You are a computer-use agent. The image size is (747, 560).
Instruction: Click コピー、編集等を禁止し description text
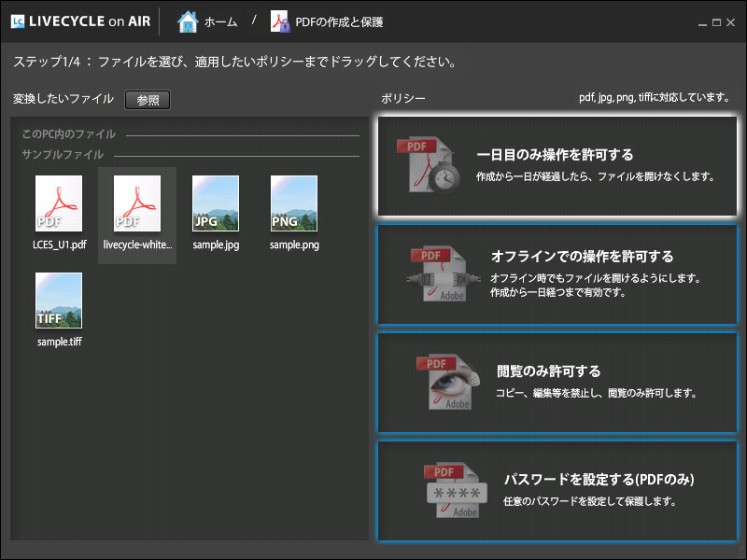pos(597,393)
